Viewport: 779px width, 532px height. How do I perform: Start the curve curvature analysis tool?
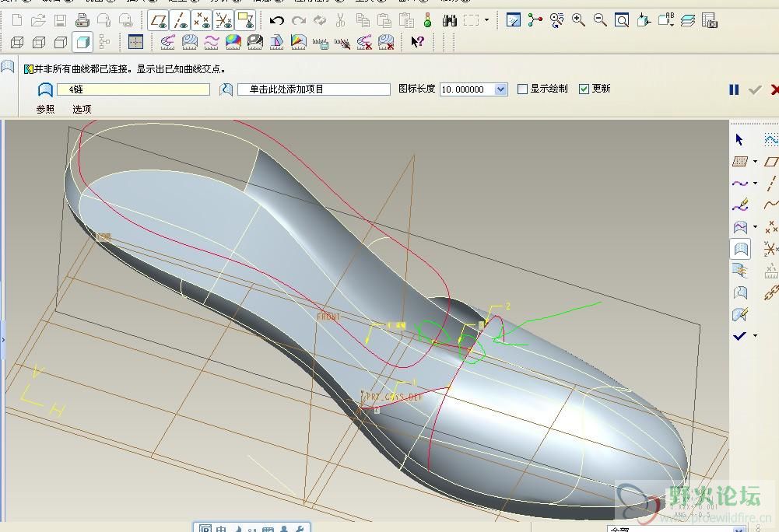coord(167,42)
